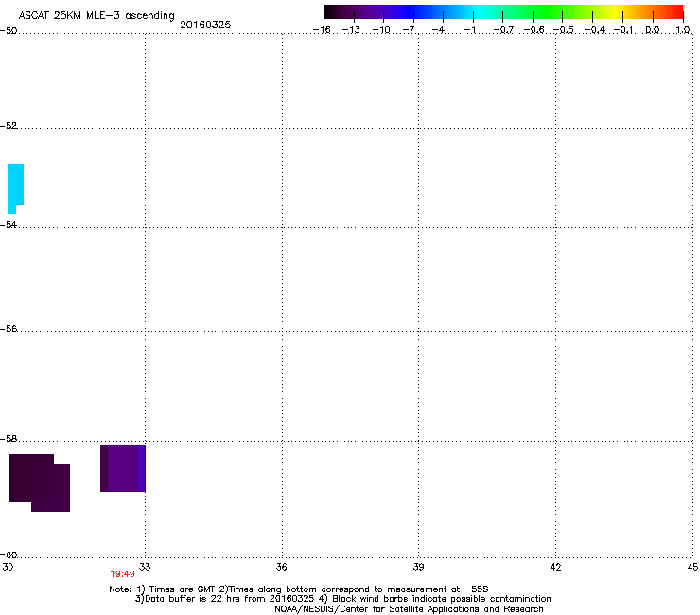Click the color scale label -10
The image size is (700, 615).
coord(381,30)
